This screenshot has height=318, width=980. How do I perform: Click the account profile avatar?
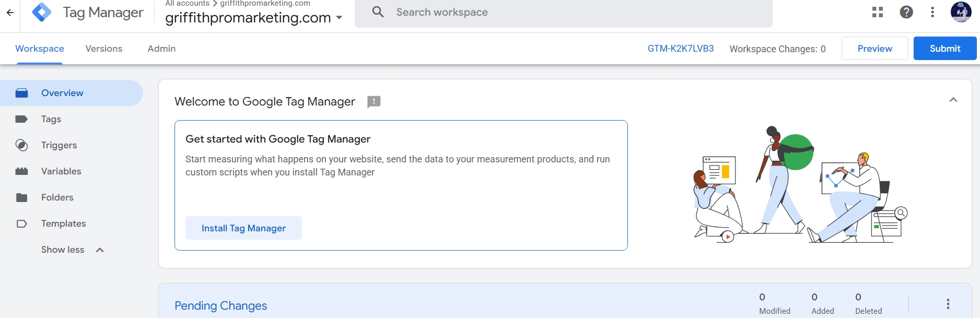pos(961,12)
